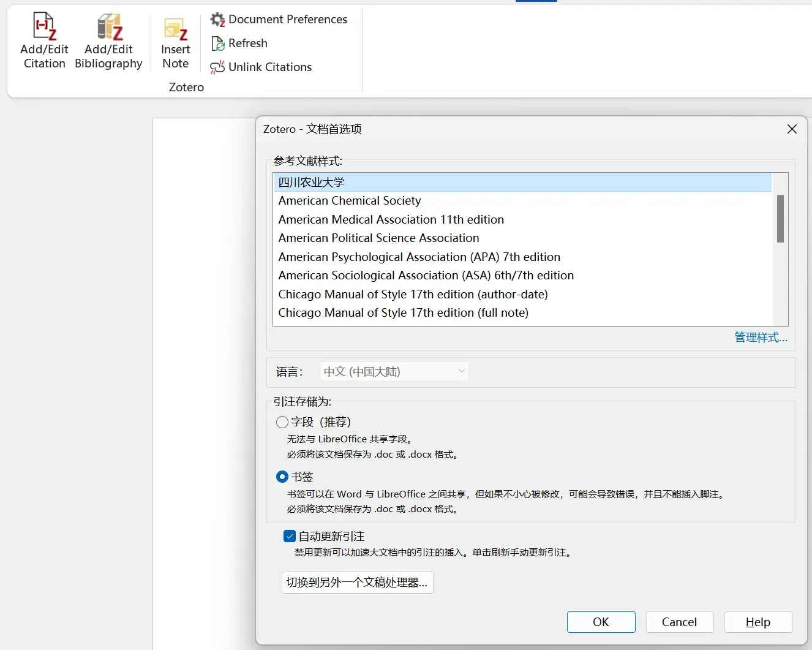Select the 书签 radio option
Viewport: 812px width, 650px height.
click(x=282, y=477)
